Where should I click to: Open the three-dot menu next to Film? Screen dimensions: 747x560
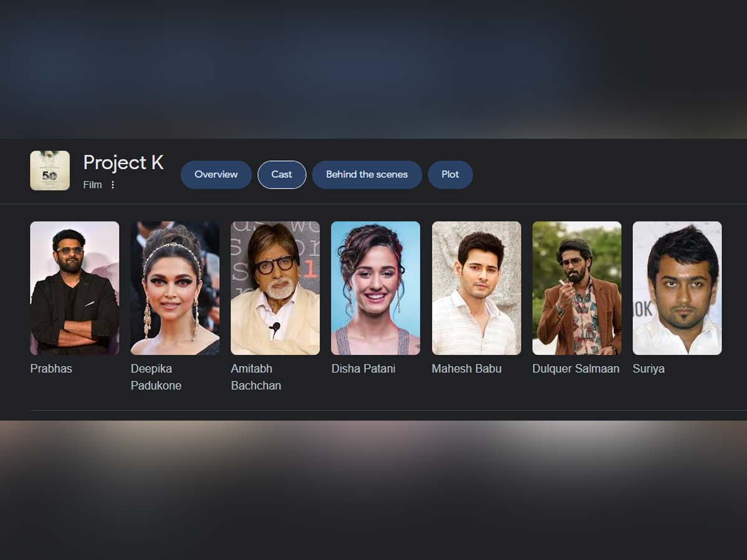pyautogui.click(x=113, y=185)
